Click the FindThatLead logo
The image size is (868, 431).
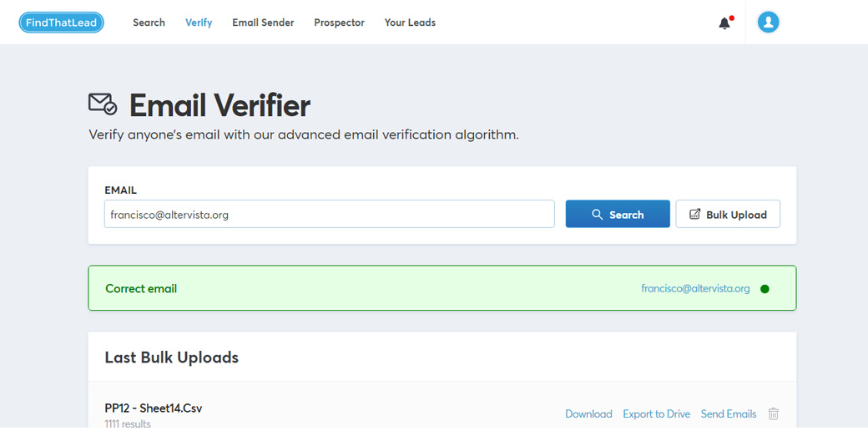62,23
